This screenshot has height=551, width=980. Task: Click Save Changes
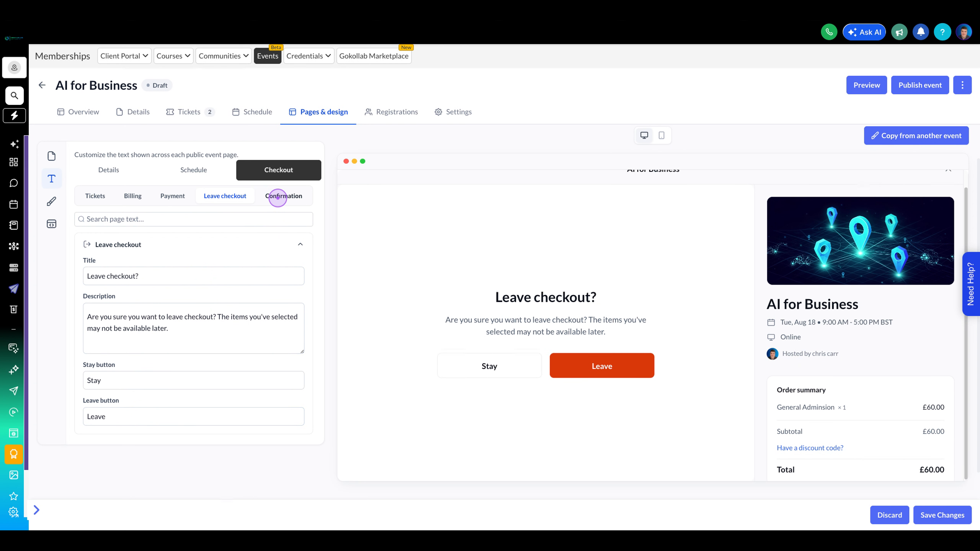(x=942, y=515)
